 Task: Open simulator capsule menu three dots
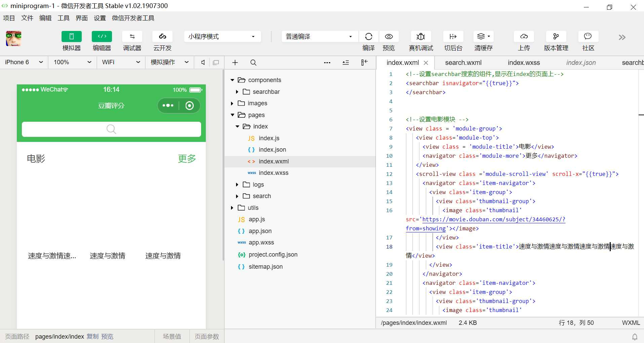168,106
